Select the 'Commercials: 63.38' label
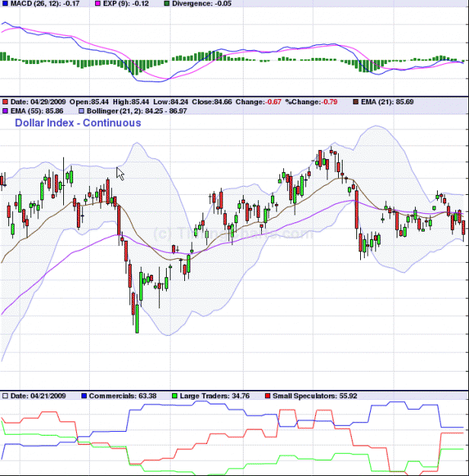469x476 pixels. click(x=123, y=396)
